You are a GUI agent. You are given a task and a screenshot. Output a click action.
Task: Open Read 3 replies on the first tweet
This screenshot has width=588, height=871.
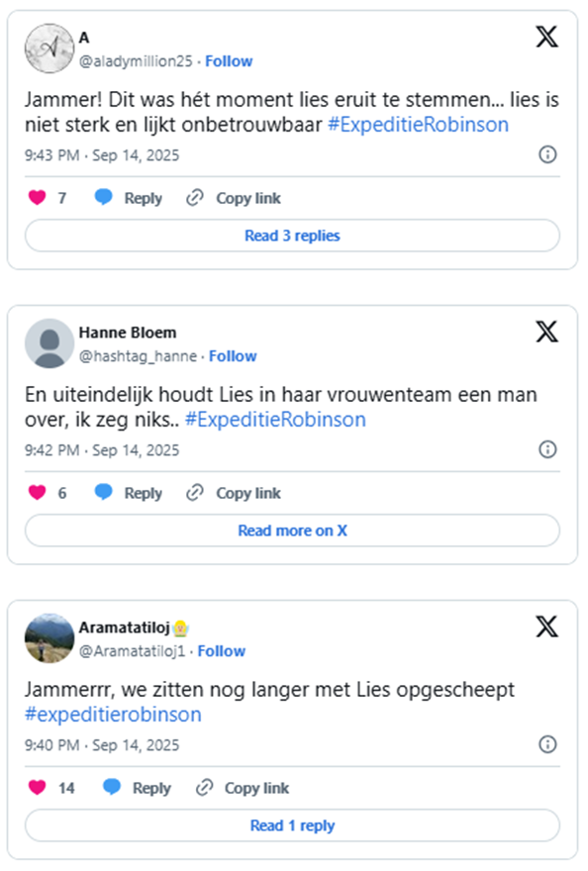click(x=293, y=236)
